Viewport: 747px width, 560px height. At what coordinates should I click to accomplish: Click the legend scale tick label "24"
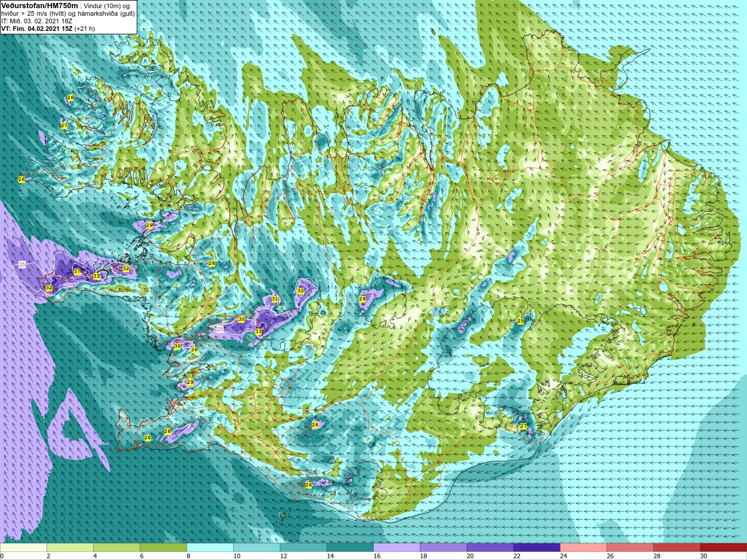pyautogui.click(x=564, y=556)
